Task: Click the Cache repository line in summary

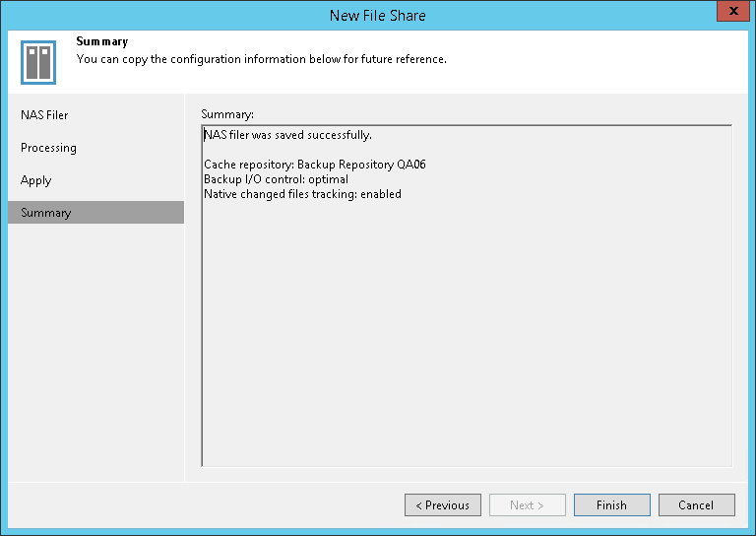Action: click(314, 165)
